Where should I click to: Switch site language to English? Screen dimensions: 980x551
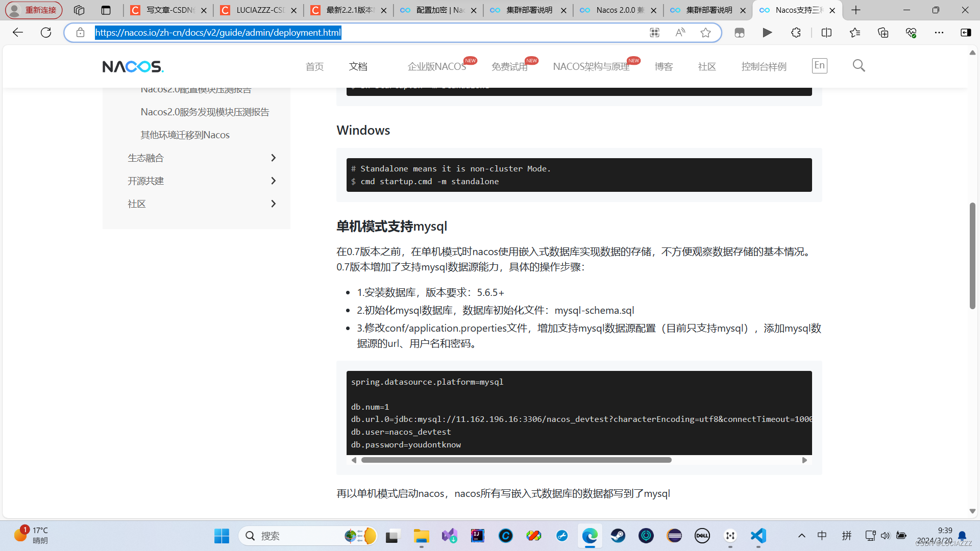click(820, 65)
